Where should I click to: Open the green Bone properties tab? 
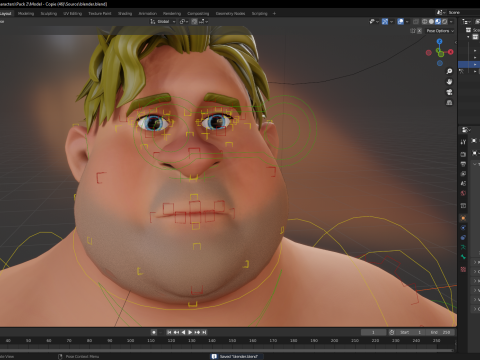coord(463,257)
